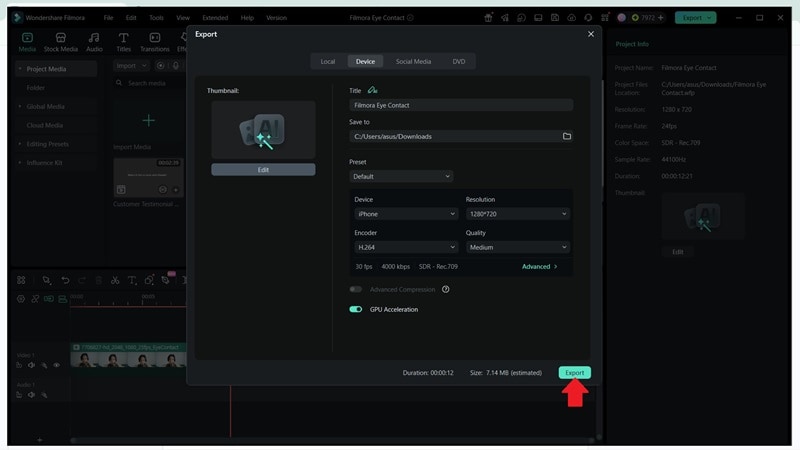Screen dimensions: 800x450
Task: Open the Help menu
Action: point(247,17)
